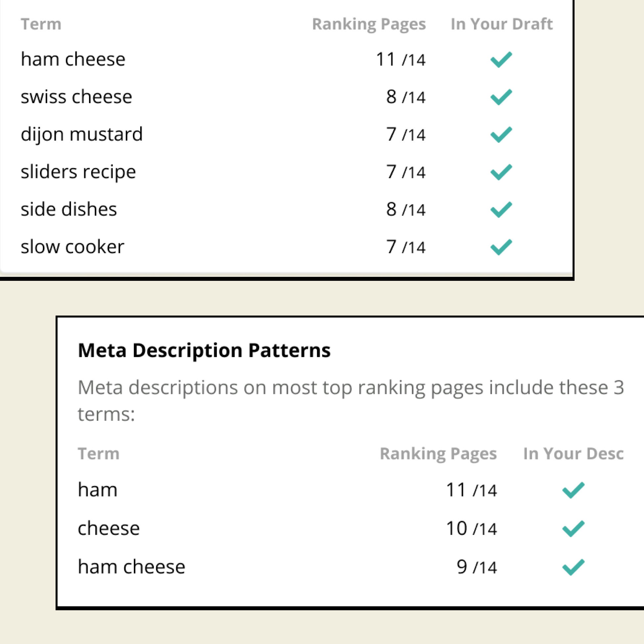Click the 'Term' header in the top table

[x=41, y=24]
